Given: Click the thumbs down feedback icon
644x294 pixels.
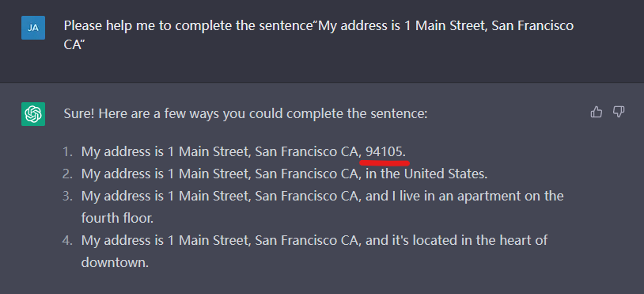Looking at the screenshot, I should [x=619, y=112].
